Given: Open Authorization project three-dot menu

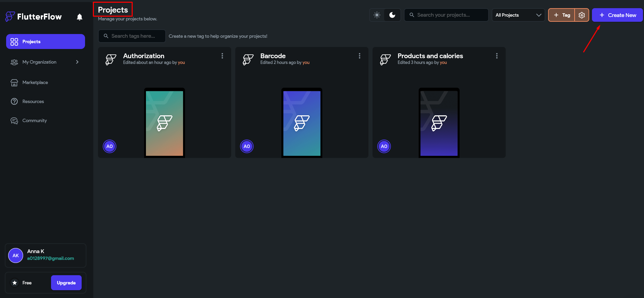Looking at the screenshot, I should click(222, 56).
